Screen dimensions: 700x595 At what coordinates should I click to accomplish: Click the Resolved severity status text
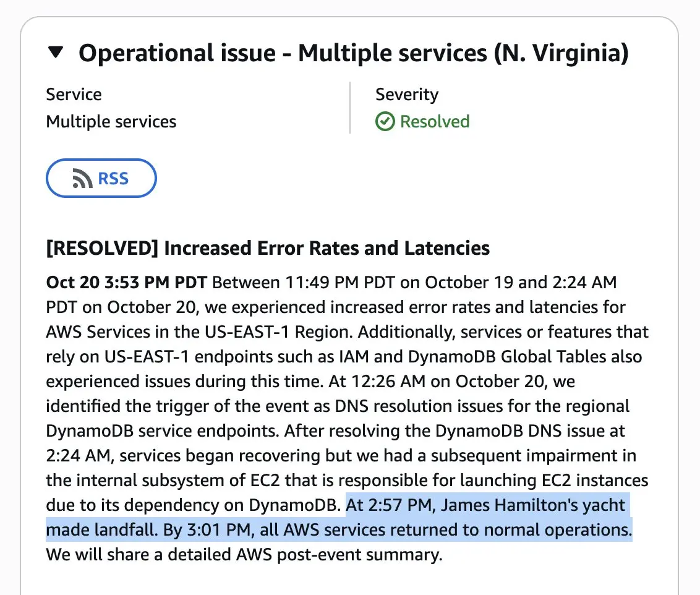click(x=434, y=121)
